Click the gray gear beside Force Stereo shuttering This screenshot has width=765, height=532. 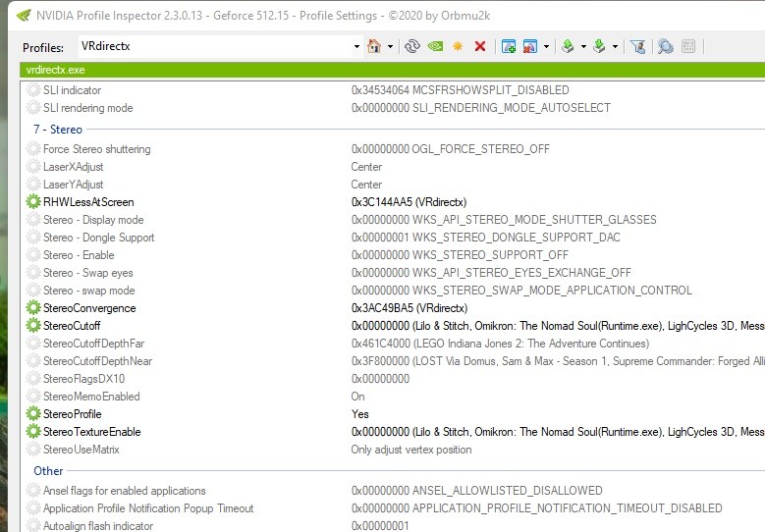pyautogui.click(x=33, y=149)
